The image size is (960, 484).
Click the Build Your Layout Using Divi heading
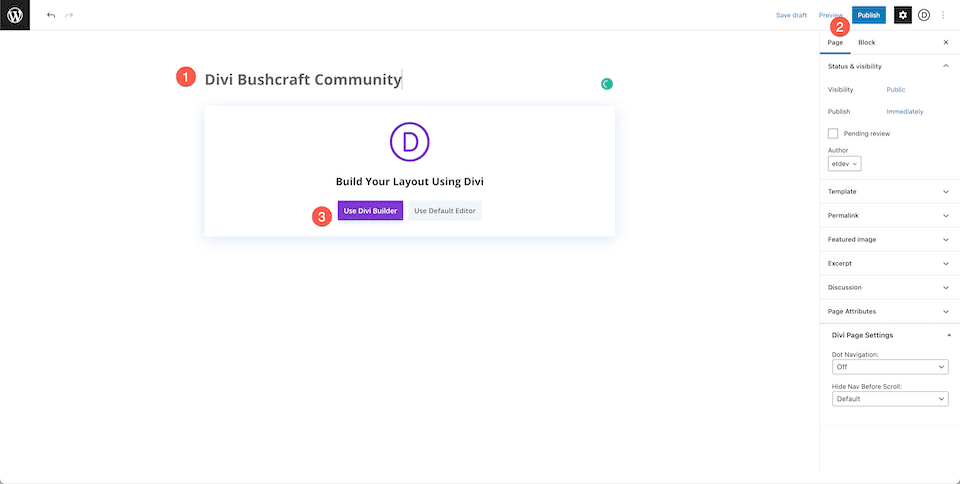tap(410, 182)
